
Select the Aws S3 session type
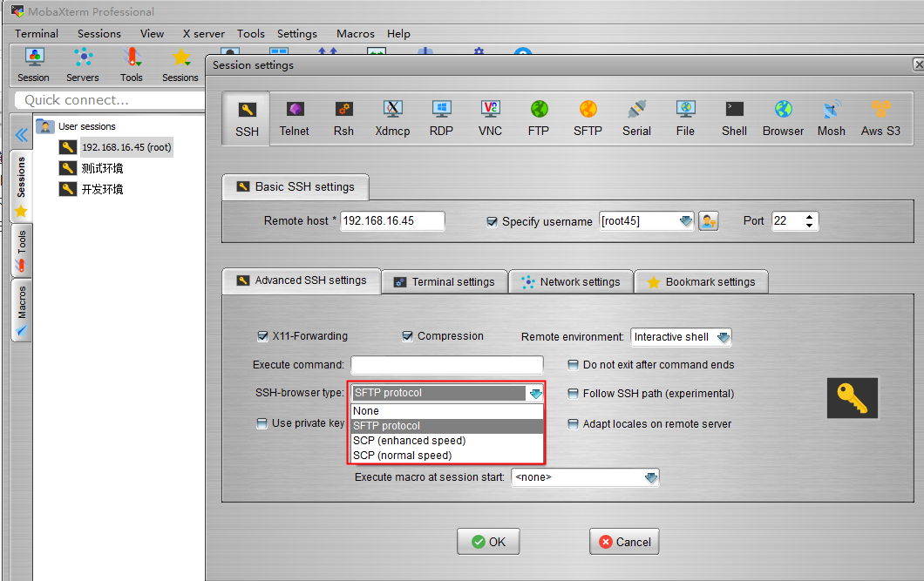880,118
